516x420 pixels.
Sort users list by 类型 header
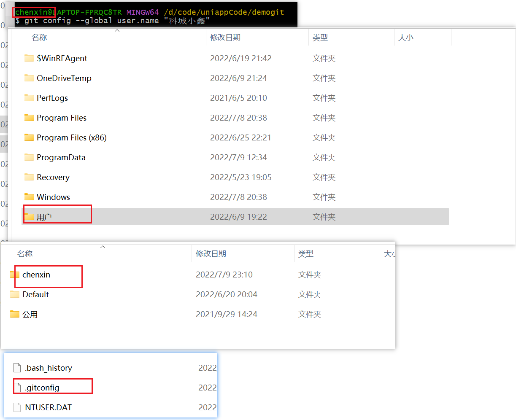coord(306,254)
